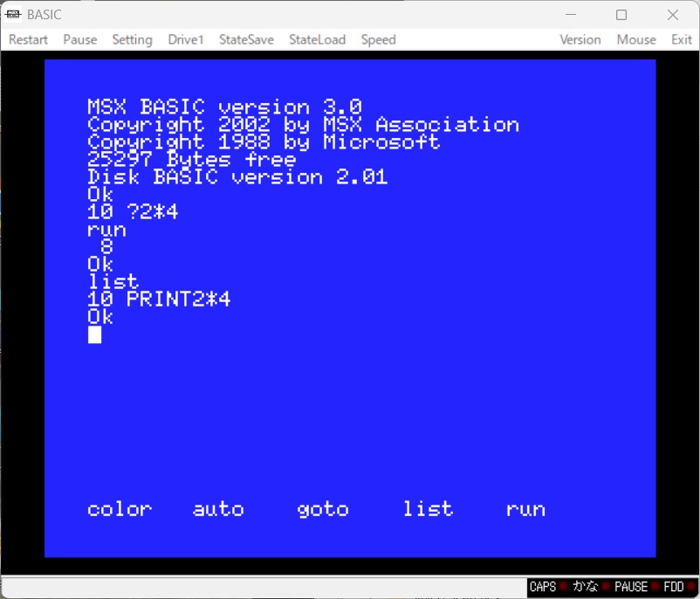Screen dimensions: 700x599
Task: Show Version info from menu bar
Action: tap(580, 40)
